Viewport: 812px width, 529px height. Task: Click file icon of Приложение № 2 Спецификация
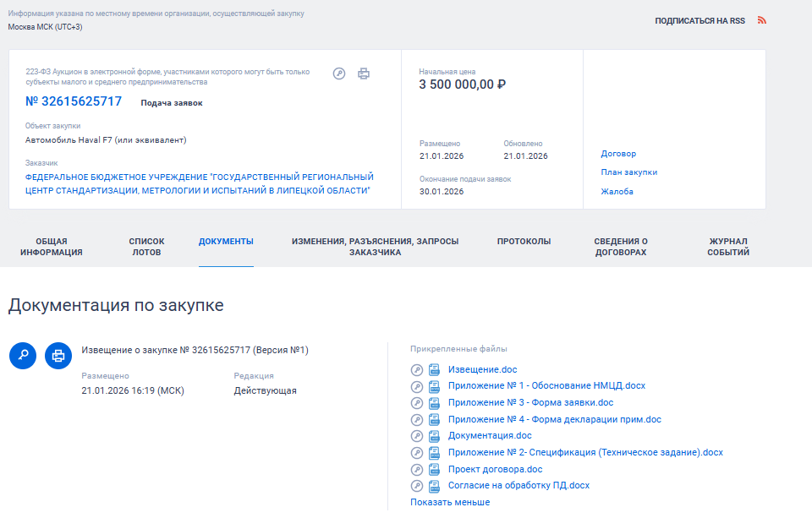434,452
